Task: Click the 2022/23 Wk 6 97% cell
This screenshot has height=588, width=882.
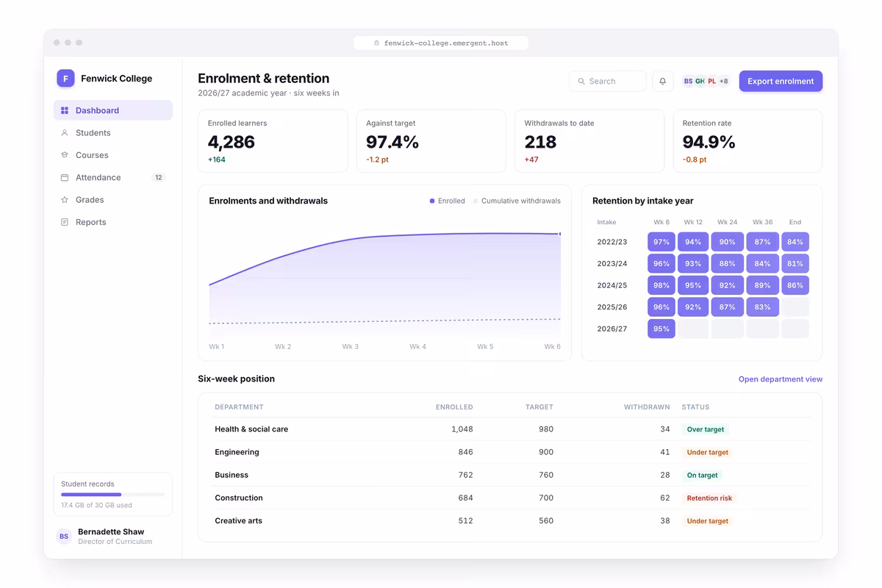Action: (661, 242)
